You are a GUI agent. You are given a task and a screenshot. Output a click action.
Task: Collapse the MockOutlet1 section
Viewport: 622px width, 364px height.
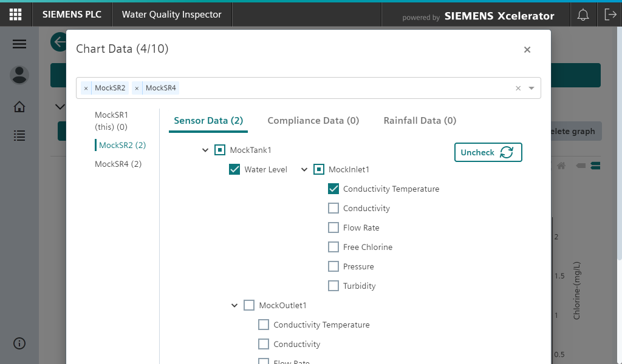tap(234, 305)
